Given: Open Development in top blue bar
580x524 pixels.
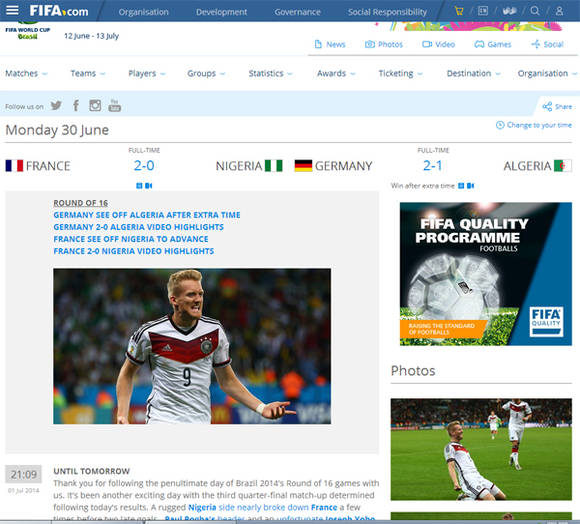Looking at the screenshot, I should pyautogui.click(x=222, y=12).
